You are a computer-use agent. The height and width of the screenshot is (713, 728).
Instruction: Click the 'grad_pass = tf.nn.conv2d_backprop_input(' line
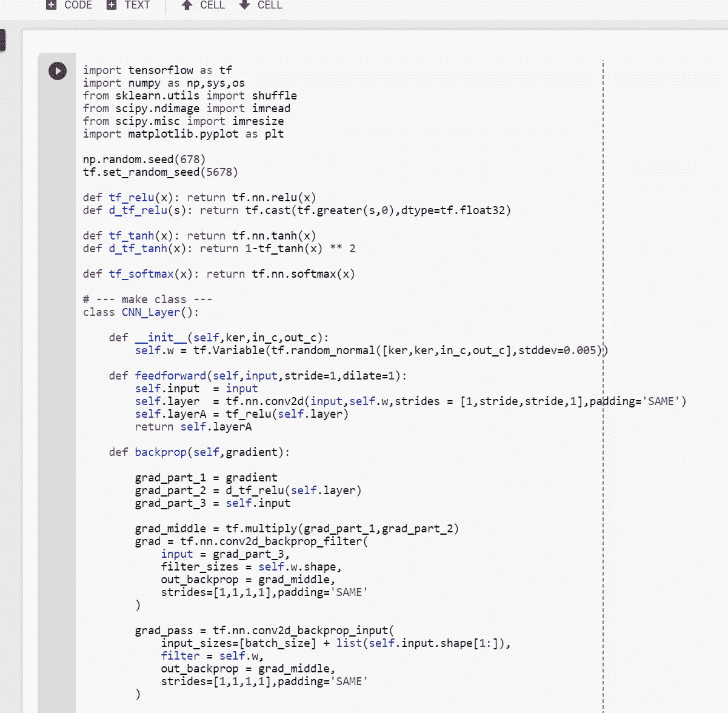point(264,631)
